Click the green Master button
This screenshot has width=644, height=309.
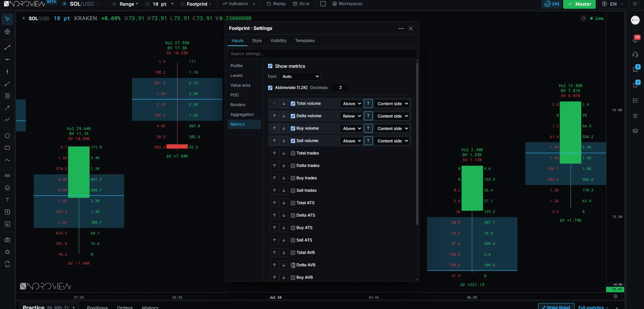click(x=579, y=4)
